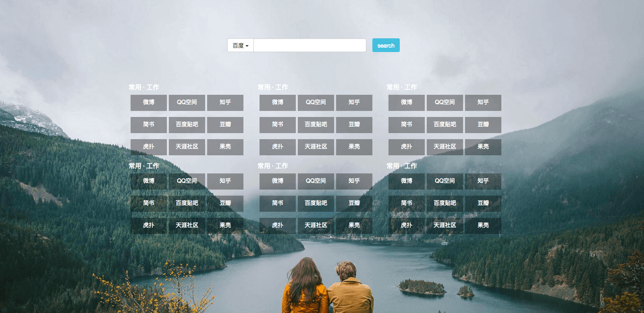Open 果壳 in the top-left group

point(225,147)
